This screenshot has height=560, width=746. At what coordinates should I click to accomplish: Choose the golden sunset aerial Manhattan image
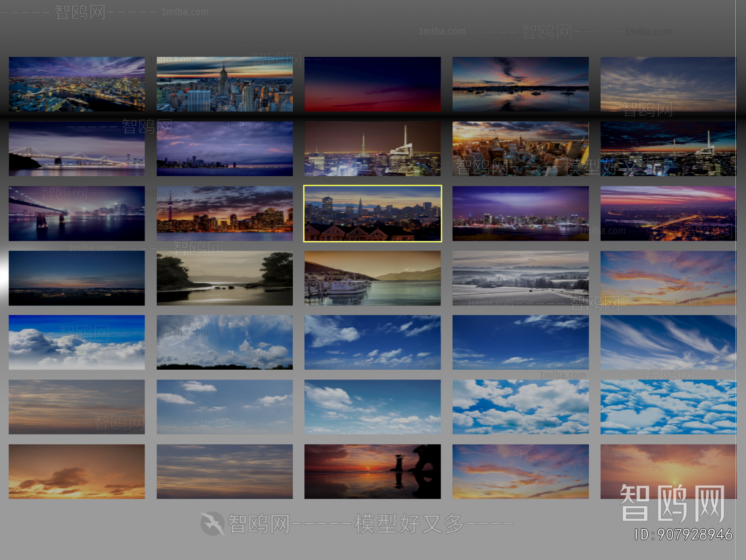pyautogui.click(x=520, y=149)
